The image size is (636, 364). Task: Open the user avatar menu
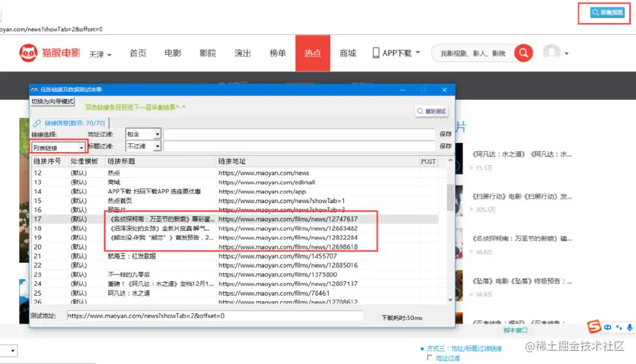[x=556, y=53]
